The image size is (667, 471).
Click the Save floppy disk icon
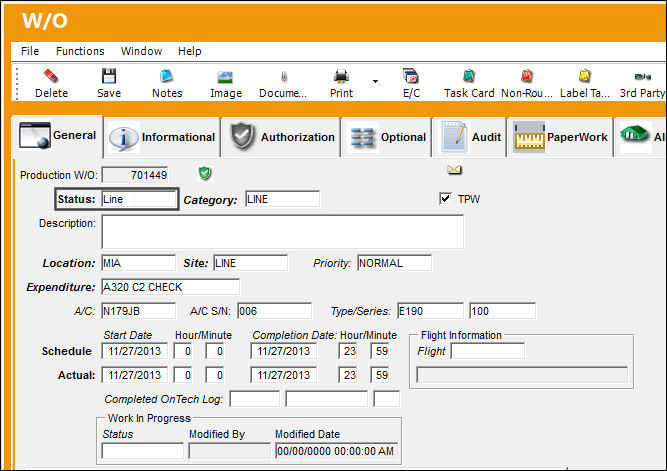109,76
